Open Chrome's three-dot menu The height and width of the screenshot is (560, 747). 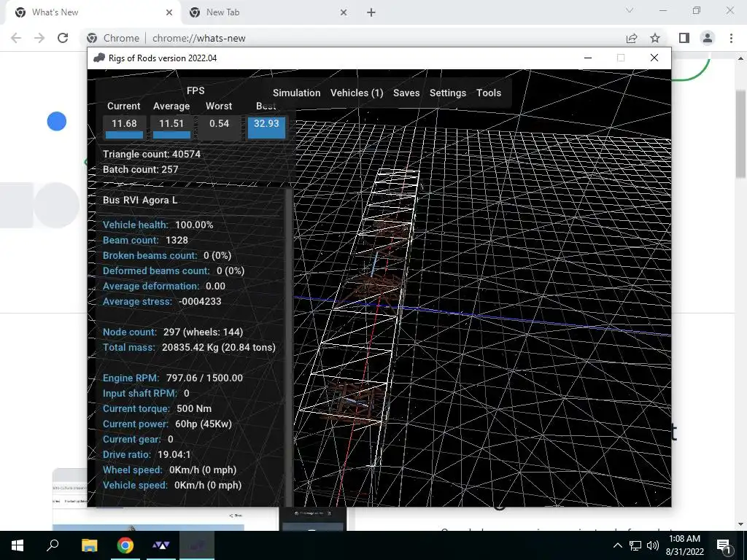pos(731,38)
